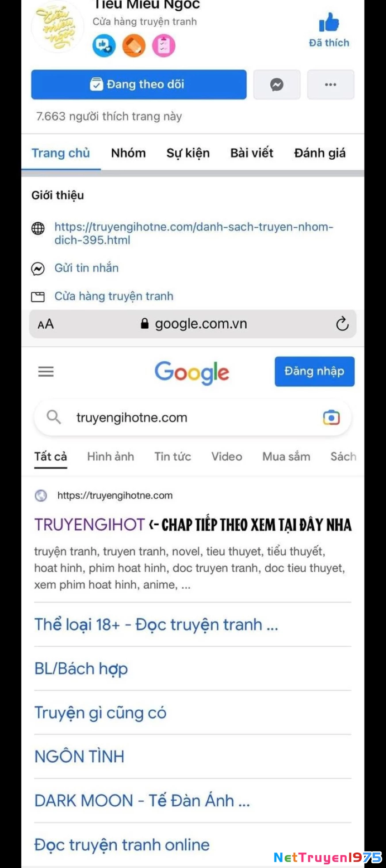Select the Hình ảnh search filter

coord(111,456)
